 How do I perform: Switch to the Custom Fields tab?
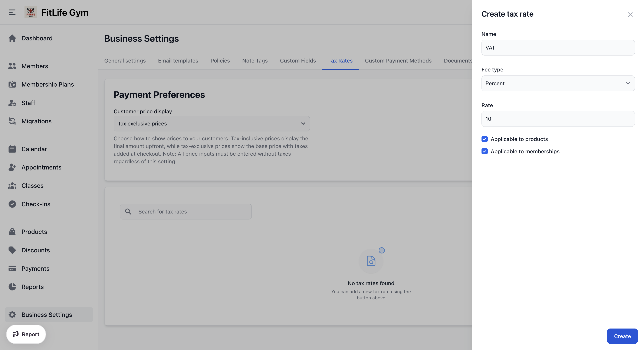point(298,61)
